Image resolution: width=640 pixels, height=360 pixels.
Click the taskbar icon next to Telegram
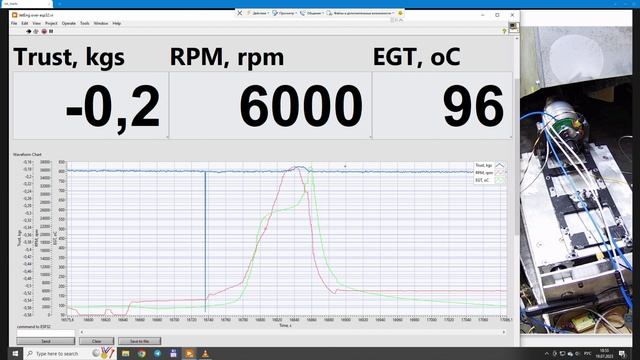click(x=173, y=353)
